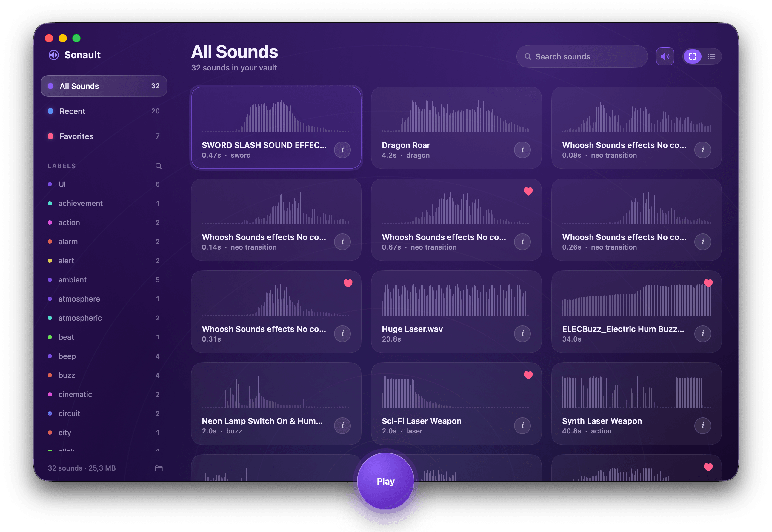Open info for Neon Lamp Switch On sound

tap(342, 426)
